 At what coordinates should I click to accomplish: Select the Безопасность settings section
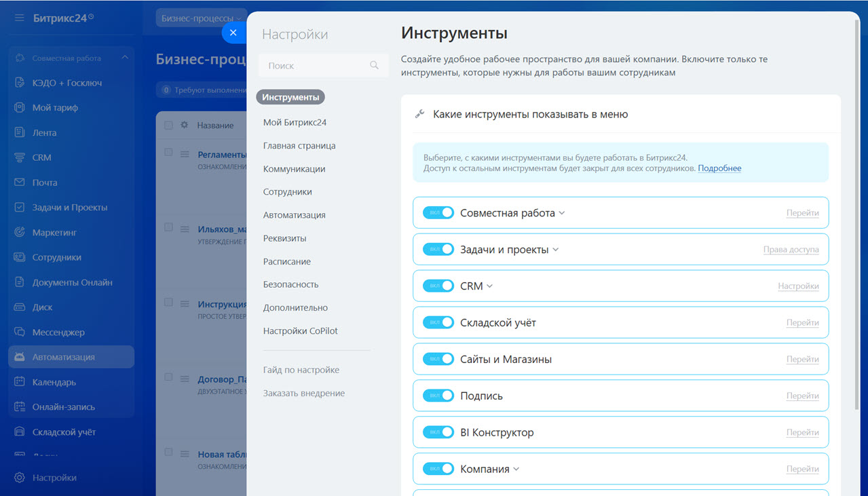click(291, 284)
